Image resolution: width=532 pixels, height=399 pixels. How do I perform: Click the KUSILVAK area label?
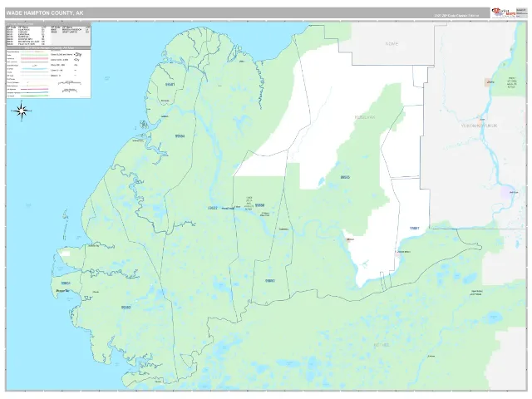tap(365, 117)
